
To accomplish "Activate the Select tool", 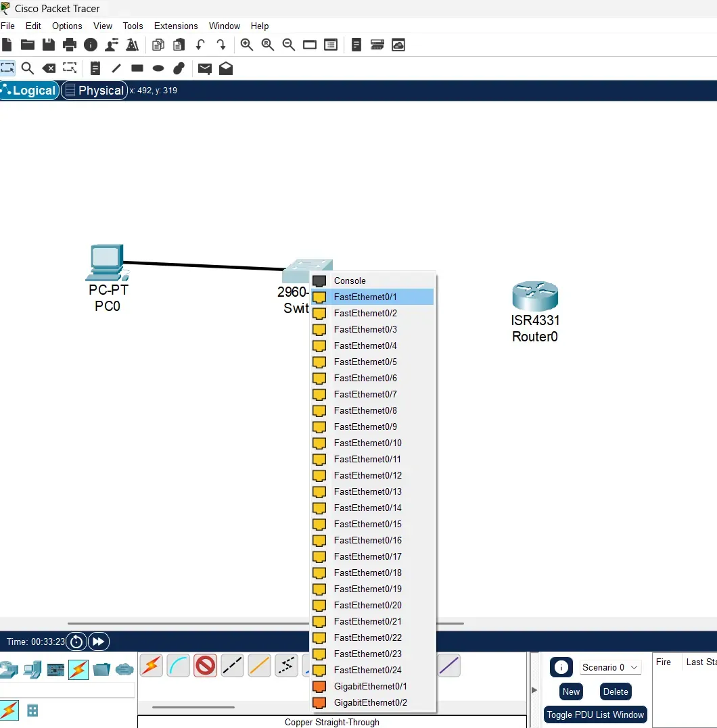I will point(7,68).
